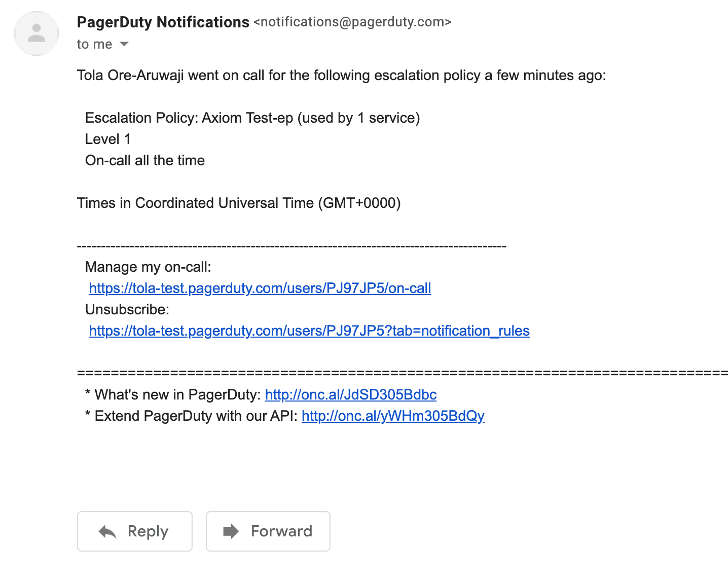This screenshot has height=581, width=728.
Task: Open the Extend PagerDuty API link
Action: tap(393, 416)
